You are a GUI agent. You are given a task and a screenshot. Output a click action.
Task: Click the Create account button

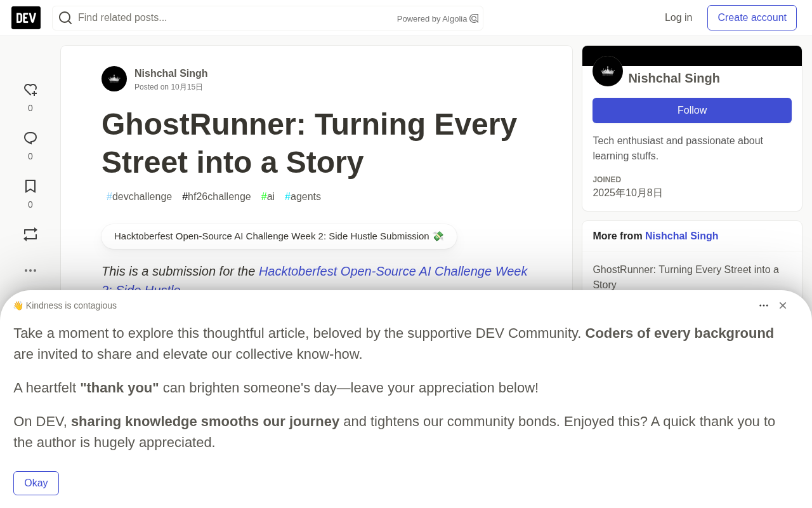(x=752, y=18)
